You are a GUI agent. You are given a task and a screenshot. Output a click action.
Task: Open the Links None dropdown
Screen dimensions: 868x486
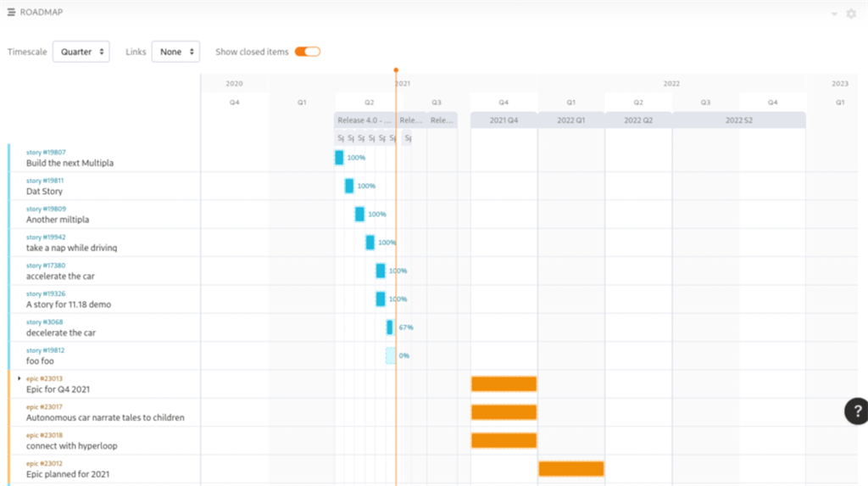[175, 52]
